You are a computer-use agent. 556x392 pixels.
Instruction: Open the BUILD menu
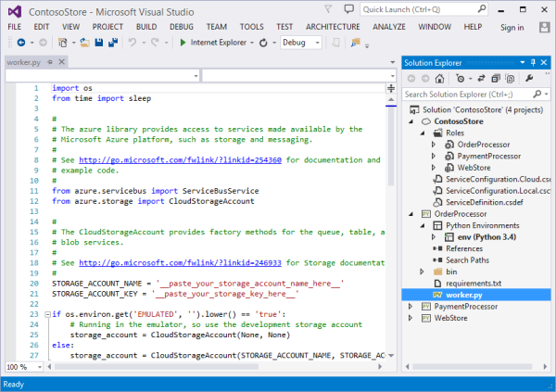146,27
